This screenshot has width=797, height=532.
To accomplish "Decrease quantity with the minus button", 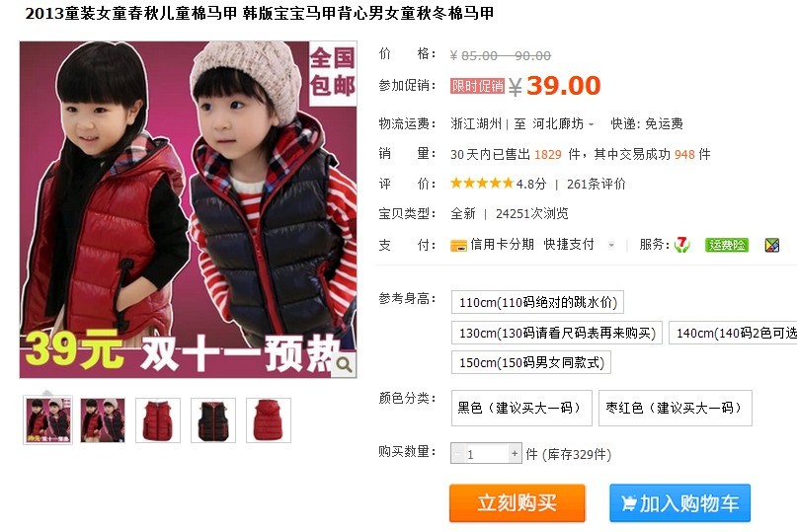I will pyautogui.click(x=457, y=453).
